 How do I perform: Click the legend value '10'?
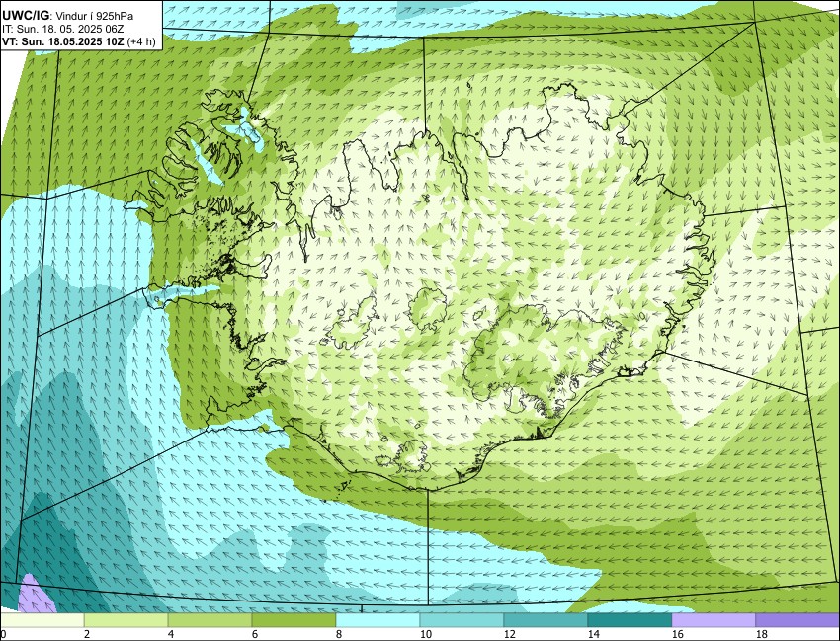425,634
